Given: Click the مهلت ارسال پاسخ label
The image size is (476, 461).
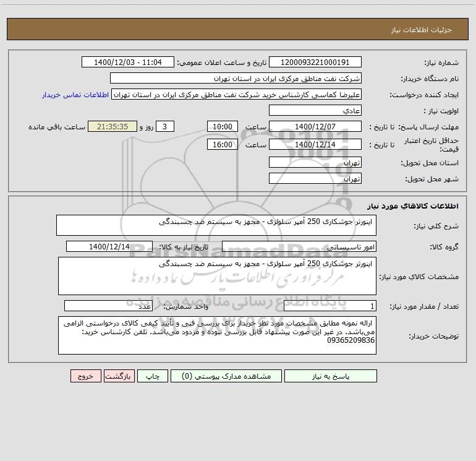Looking at the screenshot, I should point(428,127).
